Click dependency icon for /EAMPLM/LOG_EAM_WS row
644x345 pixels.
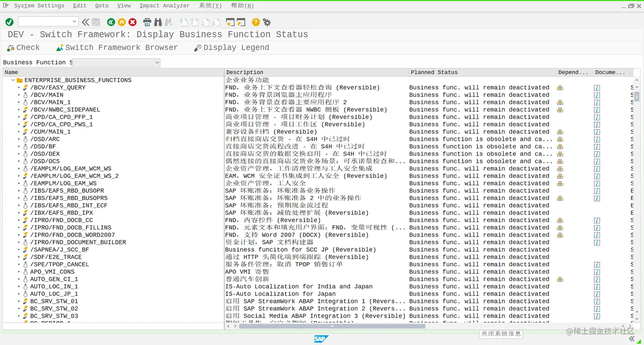(560, 183)
